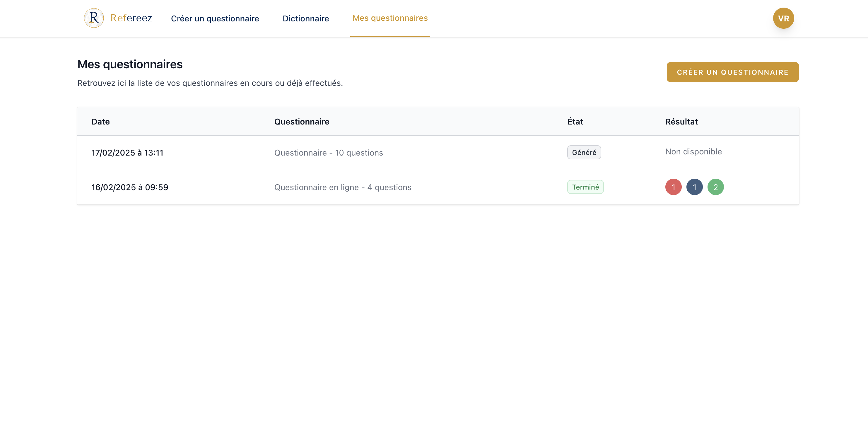Viewport: 868px width, 433px height.
Task: Select the 17/02/2025 à 13:11 date cell
Action: [x=127, y=152]
